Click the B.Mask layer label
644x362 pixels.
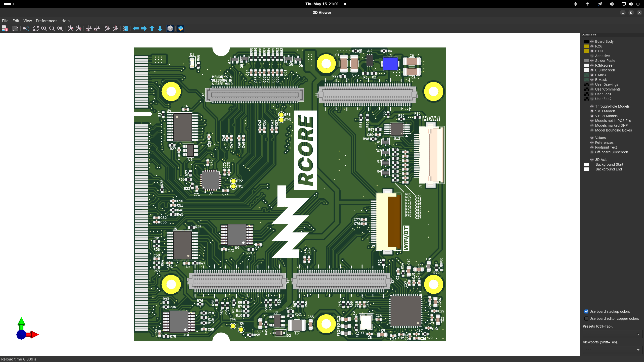point(601,80)
